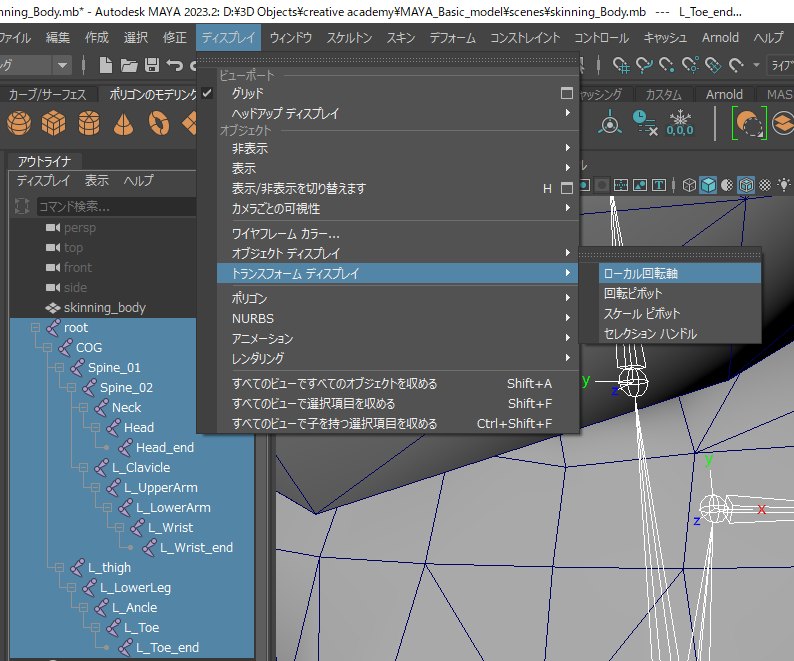Open the ポリゴン display submenu
The width and height of the screenshot is (794, 661).
(x=398, y=298)
